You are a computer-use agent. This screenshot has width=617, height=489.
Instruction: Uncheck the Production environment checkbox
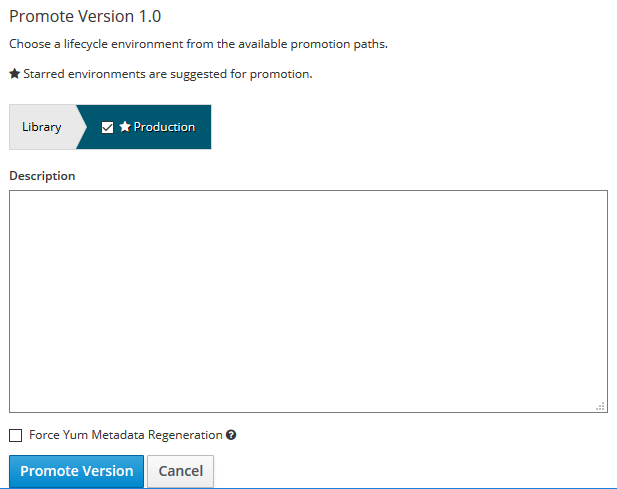108,128
